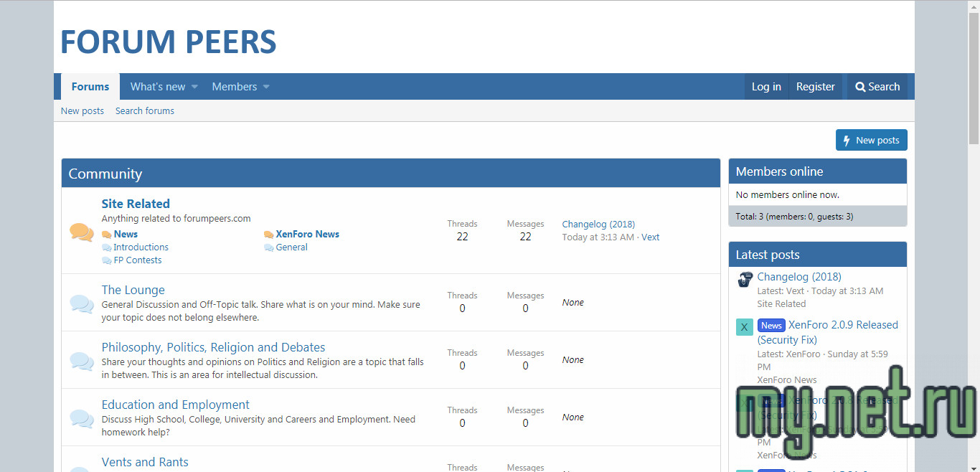Switch to the Forums tab
Screen dimensions: 980x472
90,87
